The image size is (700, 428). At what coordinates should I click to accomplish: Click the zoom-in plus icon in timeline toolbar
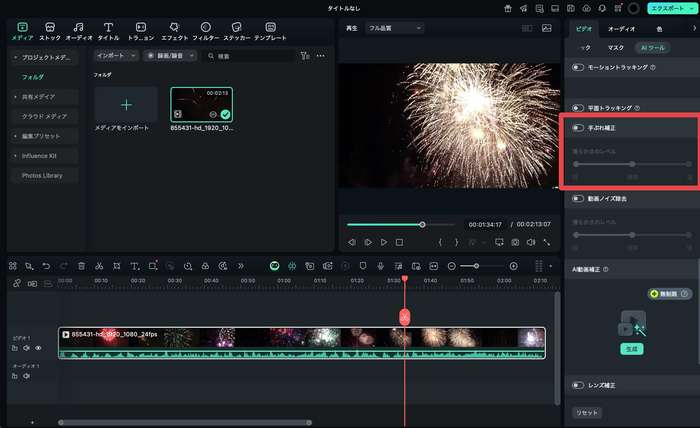pyautogui.click(x=514, y=266)
